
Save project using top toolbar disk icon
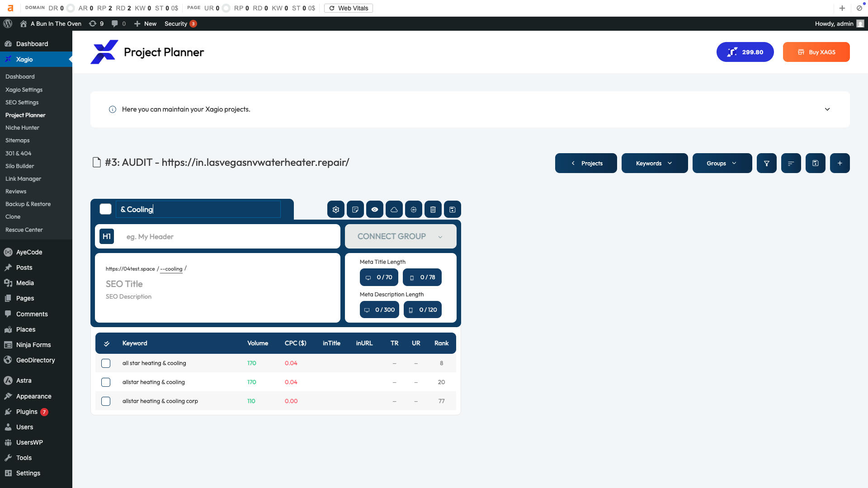tap(815, 163)
